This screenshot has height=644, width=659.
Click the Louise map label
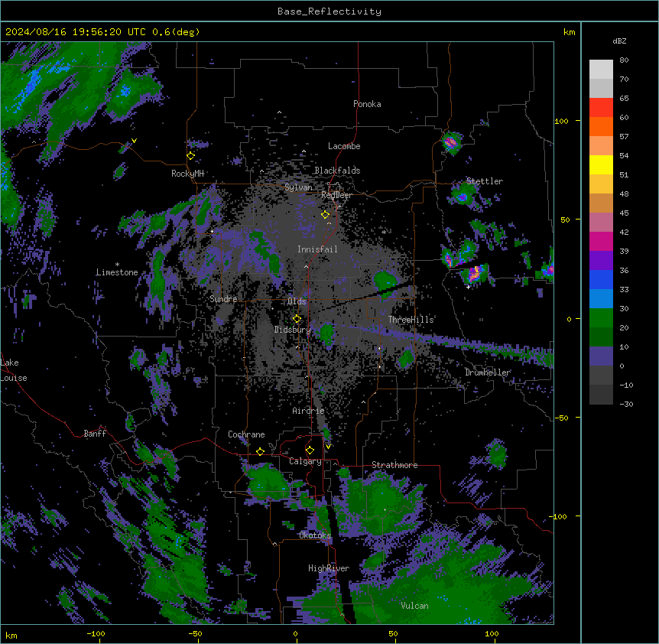click(x=13, y=378)
